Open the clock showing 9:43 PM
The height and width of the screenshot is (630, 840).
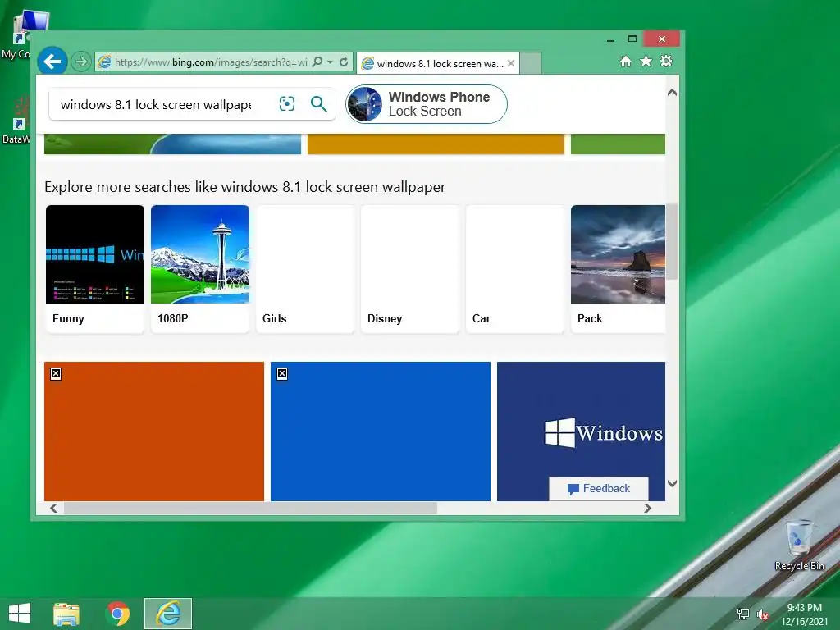point(804,614)
